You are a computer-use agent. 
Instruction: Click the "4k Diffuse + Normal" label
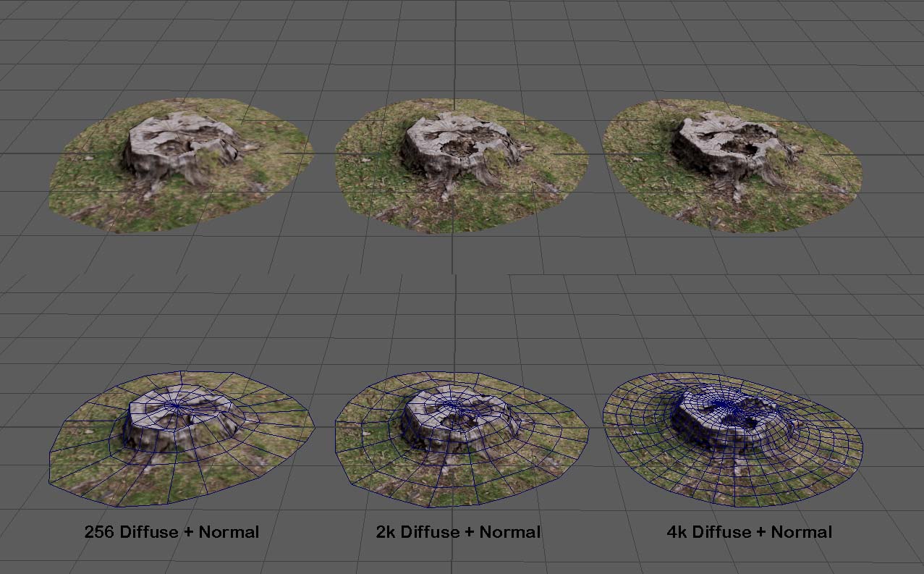pyautogui.click(x=749, y=532)
